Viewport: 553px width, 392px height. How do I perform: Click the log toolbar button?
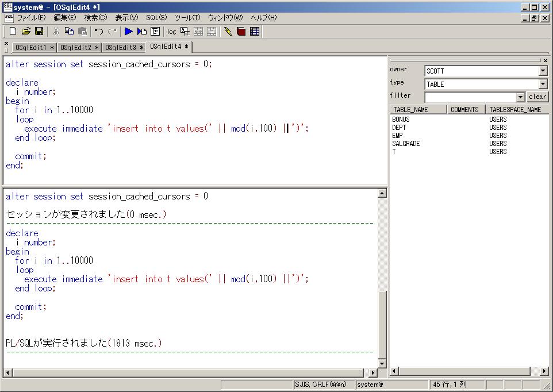point(171,31)
